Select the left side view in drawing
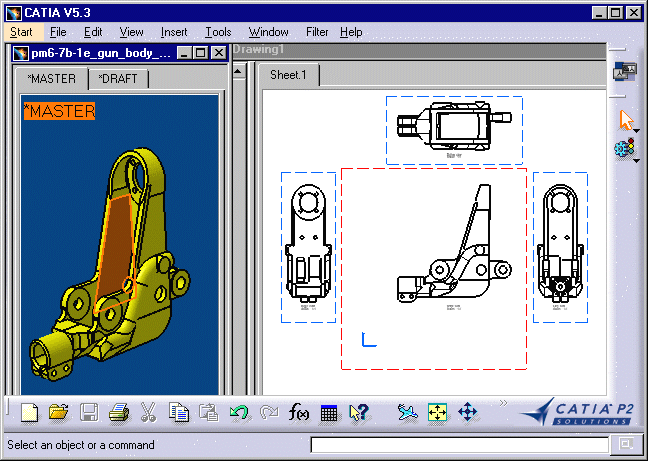 [308, 247]
